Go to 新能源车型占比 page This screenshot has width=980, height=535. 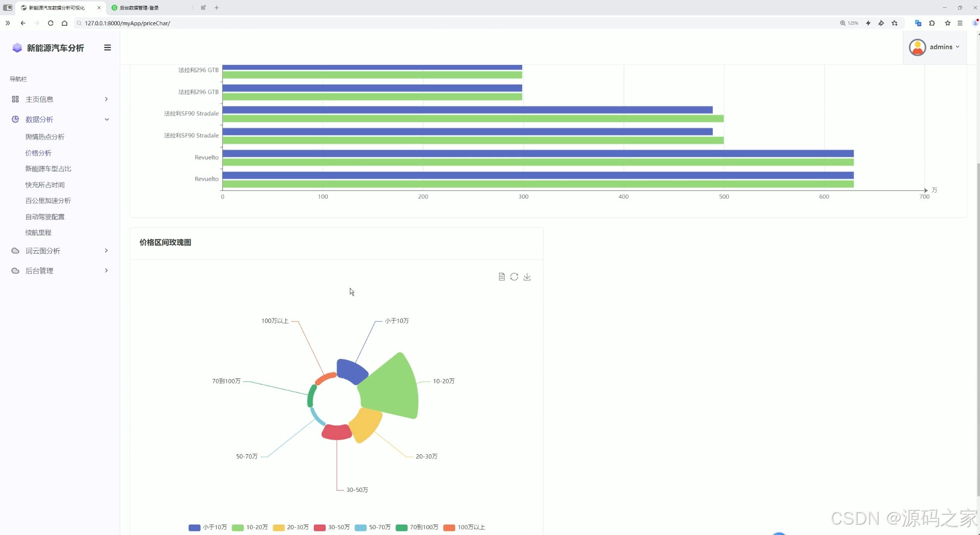click(48, 168)
